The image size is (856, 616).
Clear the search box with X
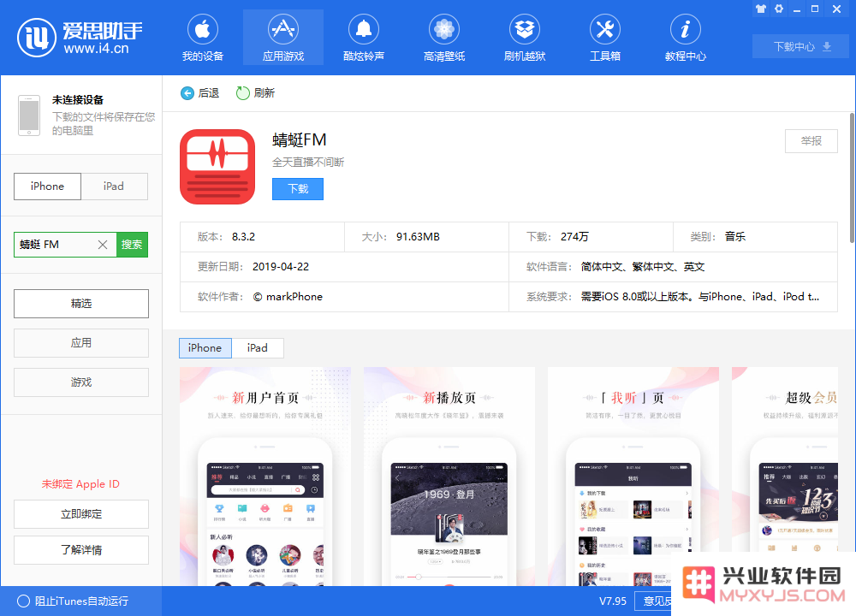click(103, 245)
